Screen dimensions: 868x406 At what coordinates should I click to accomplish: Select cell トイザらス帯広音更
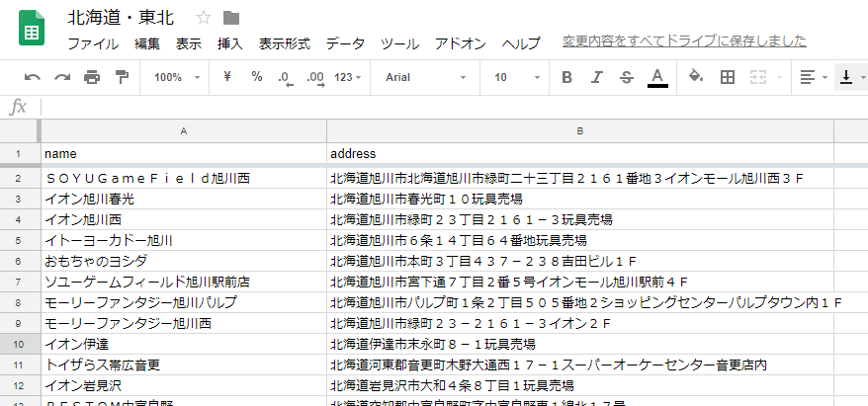click(x=184, y=365)
